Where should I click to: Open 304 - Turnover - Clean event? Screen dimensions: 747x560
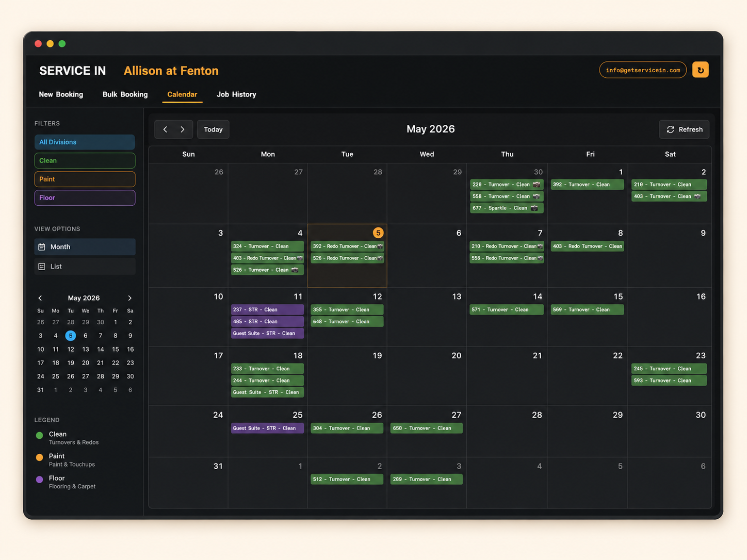[x=347, y=429]
